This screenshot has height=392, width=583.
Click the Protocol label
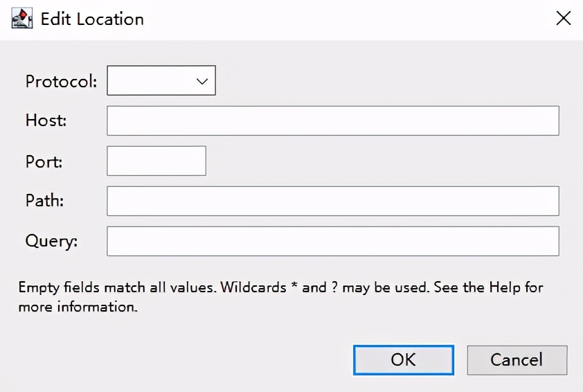click(61, 81)
